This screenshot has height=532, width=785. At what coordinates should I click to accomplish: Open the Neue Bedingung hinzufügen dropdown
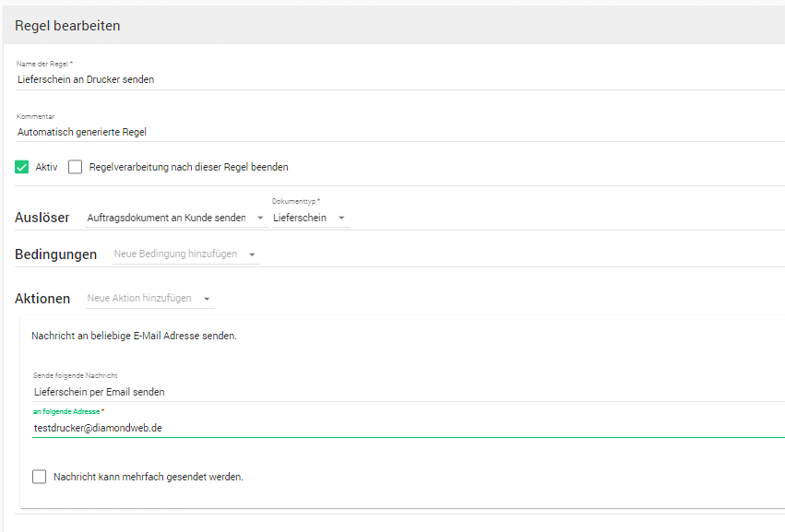pyautogui.click(x=186, y=254)
